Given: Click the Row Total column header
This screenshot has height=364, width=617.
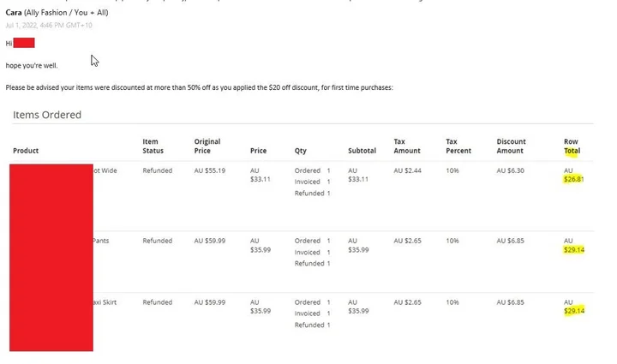Looking at the screenshot, I should click(572, 146).
